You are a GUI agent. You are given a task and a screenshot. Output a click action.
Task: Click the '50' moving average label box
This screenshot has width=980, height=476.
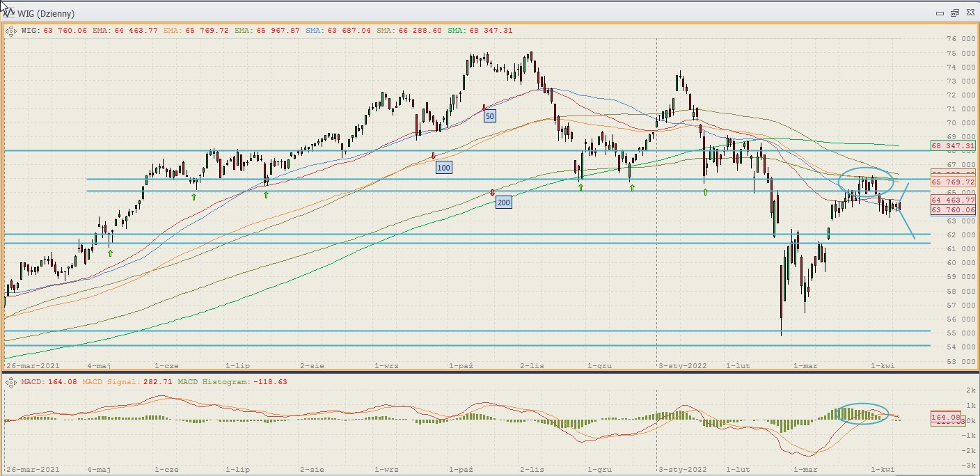(x=489, y=116)
